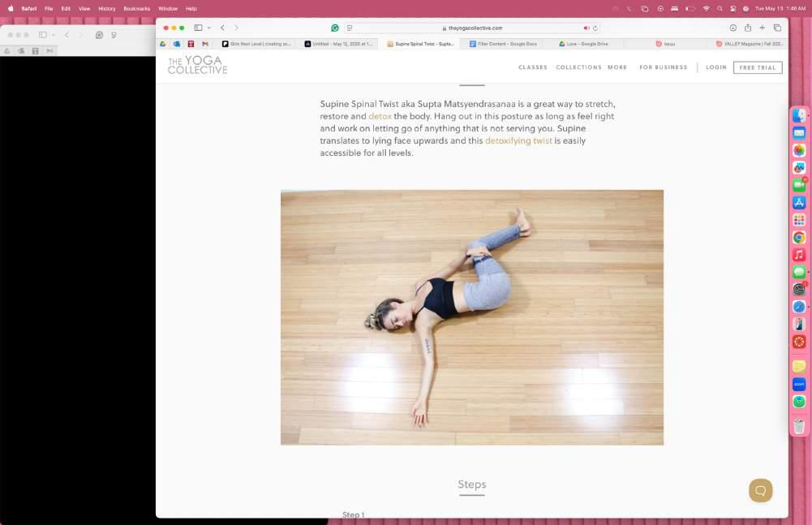Open the Safari menu in menu bar
812x525 pixels.
[29, 8]
